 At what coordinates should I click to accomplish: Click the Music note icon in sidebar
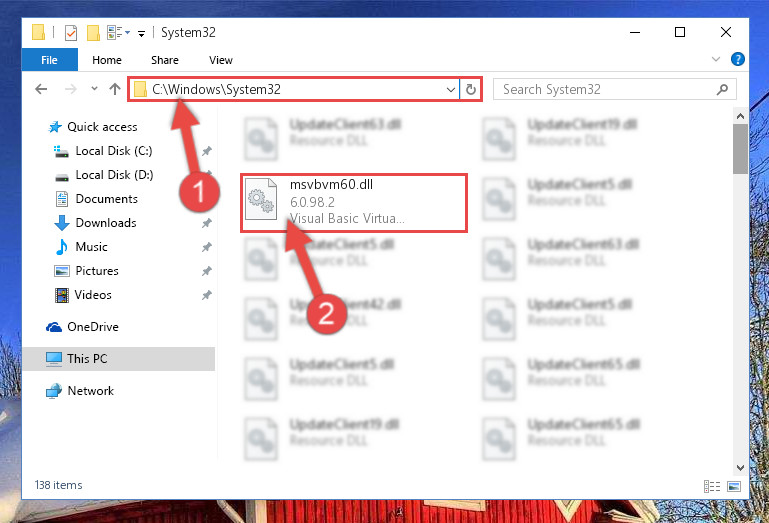point(62,247)
